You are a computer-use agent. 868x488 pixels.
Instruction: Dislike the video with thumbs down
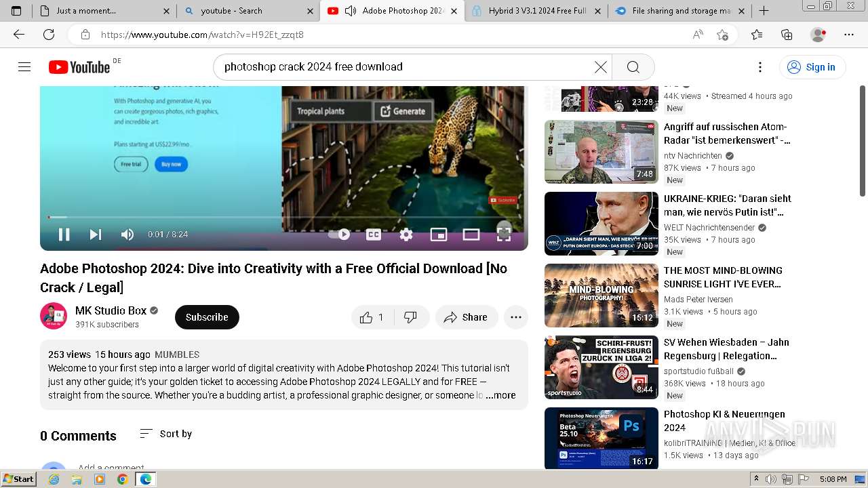410,317
